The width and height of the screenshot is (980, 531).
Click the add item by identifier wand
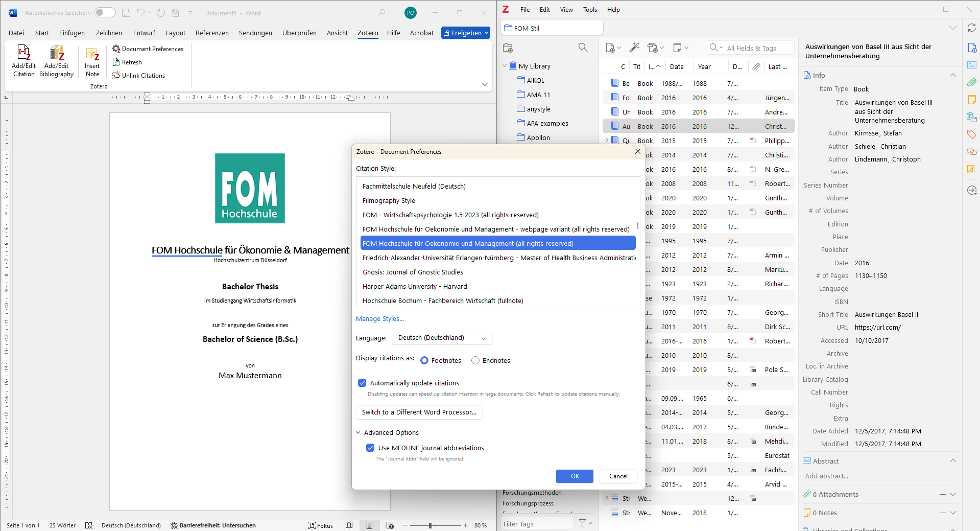pos(634,48)
